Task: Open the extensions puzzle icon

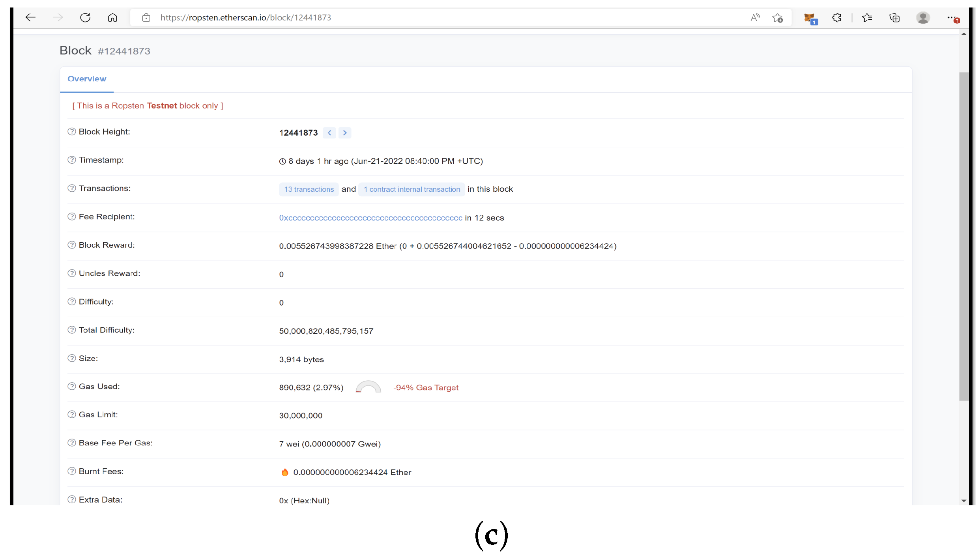Action: point(837,18)
